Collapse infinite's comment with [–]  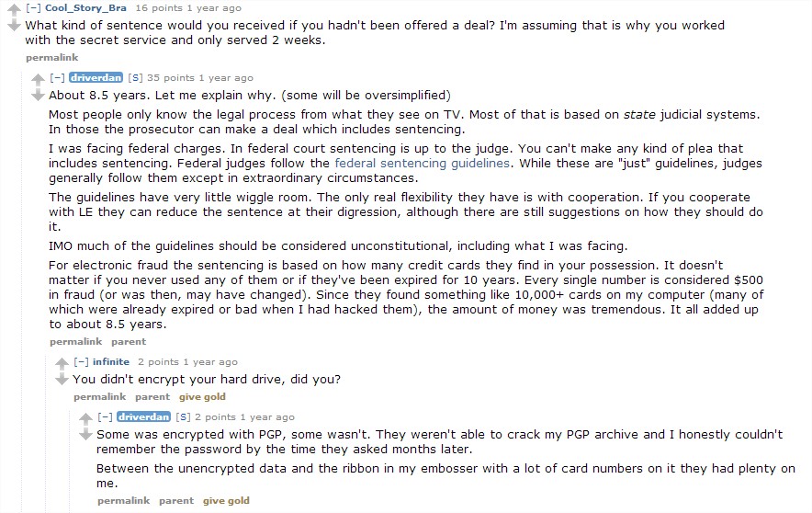pos(81,361)
